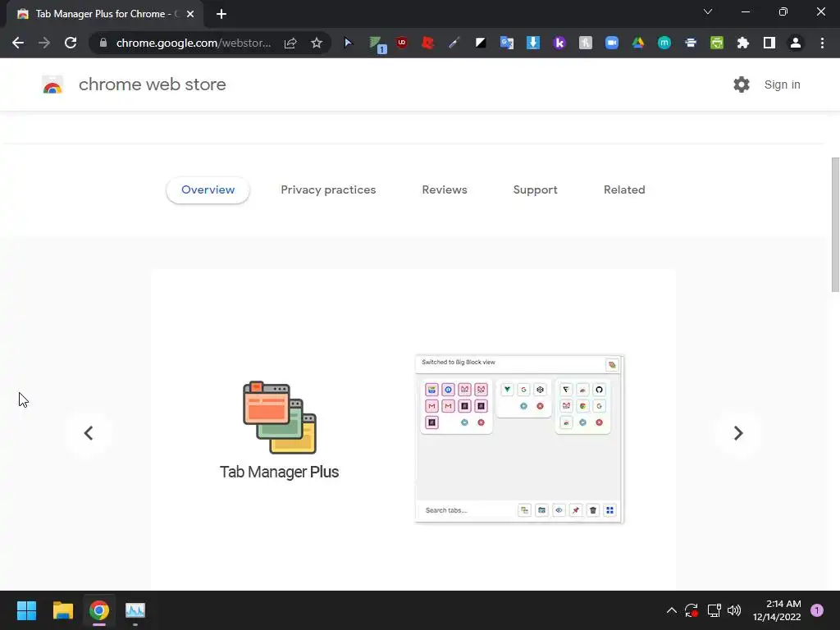Click the address bar URL
The image size is (840, 630).
(x=194, y=43)
